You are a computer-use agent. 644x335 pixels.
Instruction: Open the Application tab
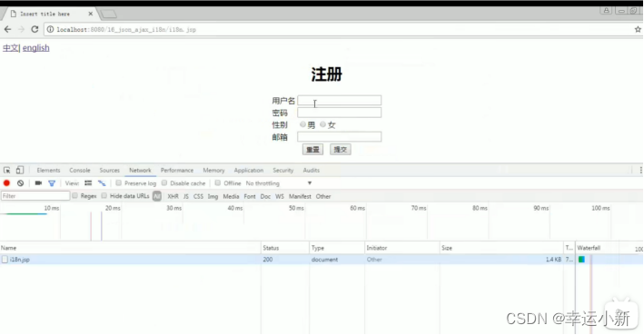pos(249,171)
